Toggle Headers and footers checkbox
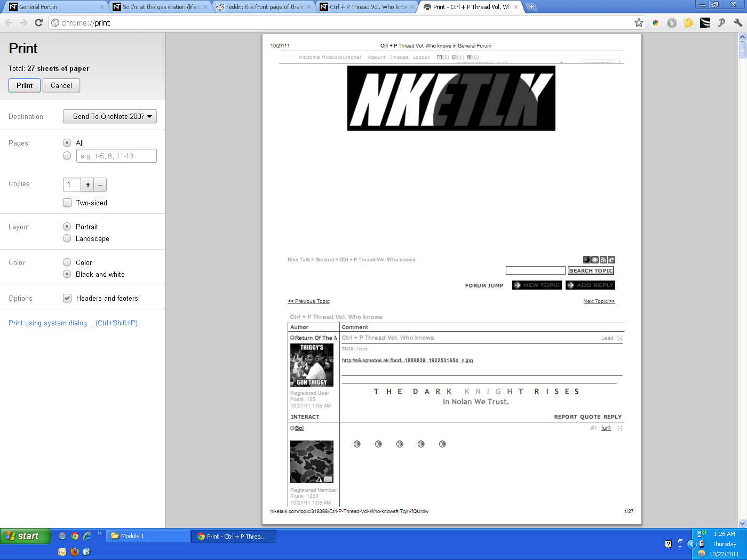The width and height of the screenshot is (747, 560). click(67, 298)
